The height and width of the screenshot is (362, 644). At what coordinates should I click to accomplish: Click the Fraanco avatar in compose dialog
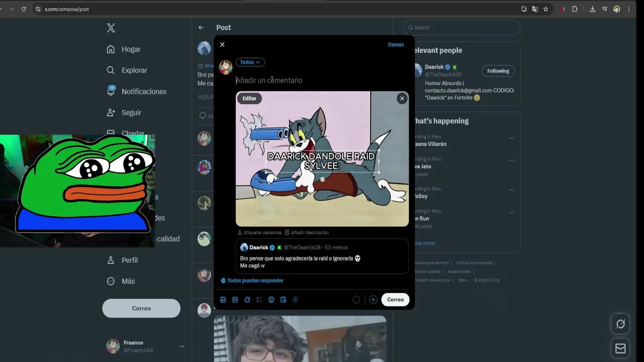coord(225,67)
